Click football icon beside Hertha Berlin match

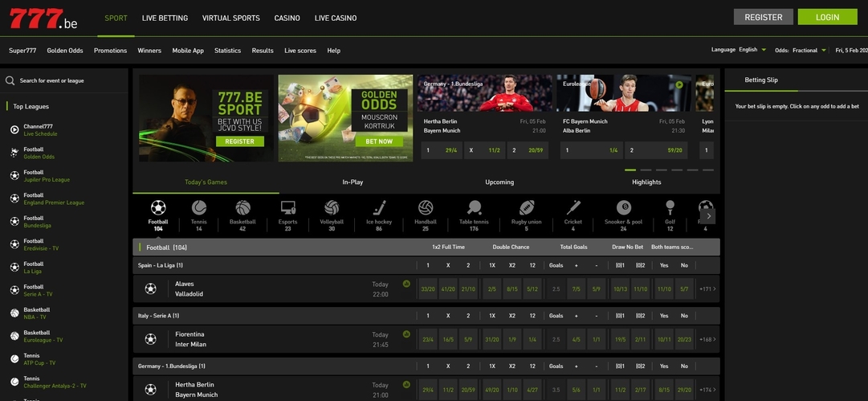tap(151, 390)
